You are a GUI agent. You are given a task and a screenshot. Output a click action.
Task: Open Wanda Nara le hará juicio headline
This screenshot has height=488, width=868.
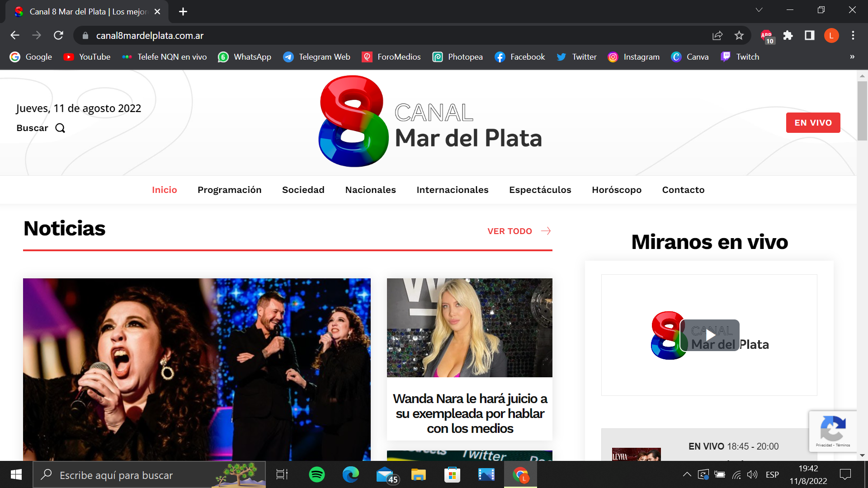click(x=470, y=413)
